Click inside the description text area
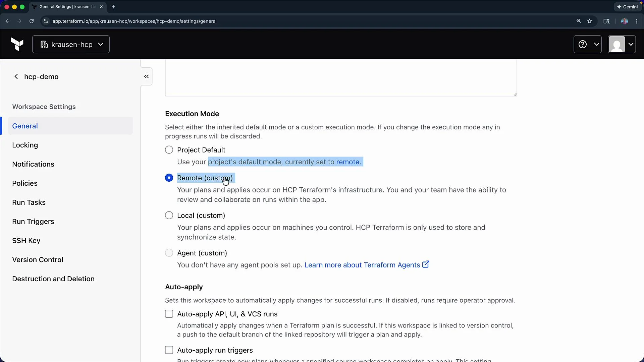 pos(341,78)
